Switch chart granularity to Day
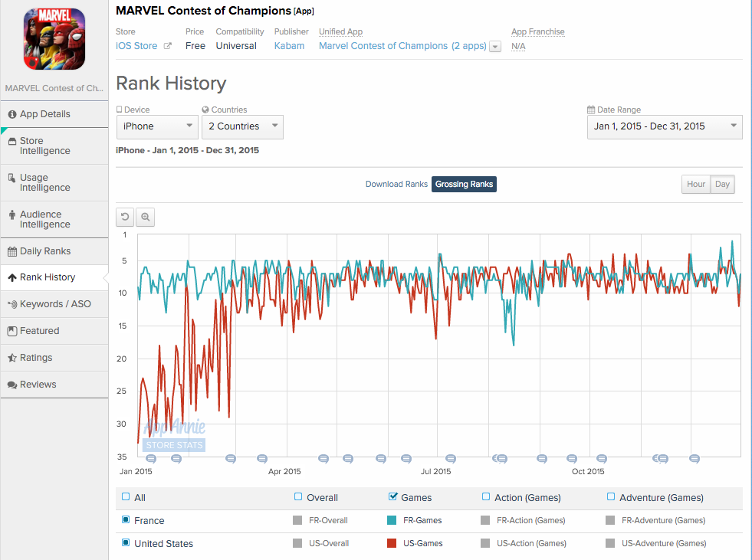 click(722, 184)
